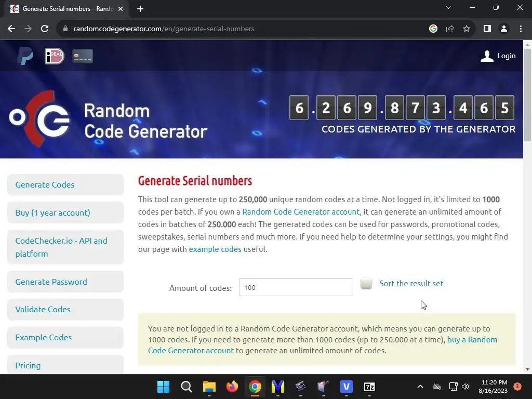Open CodeChecker.io - API and platform
The image size is (532, 399).
(65, 247)
